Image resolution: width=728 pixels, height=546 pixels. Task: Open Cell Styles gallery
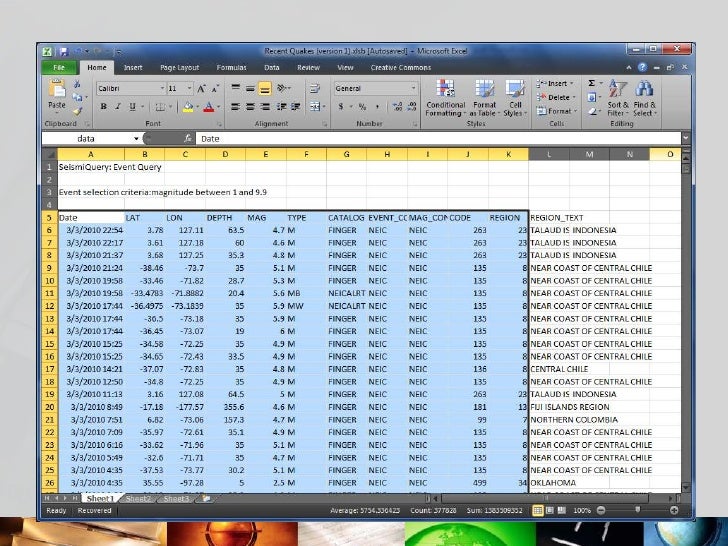coord(515,98)
